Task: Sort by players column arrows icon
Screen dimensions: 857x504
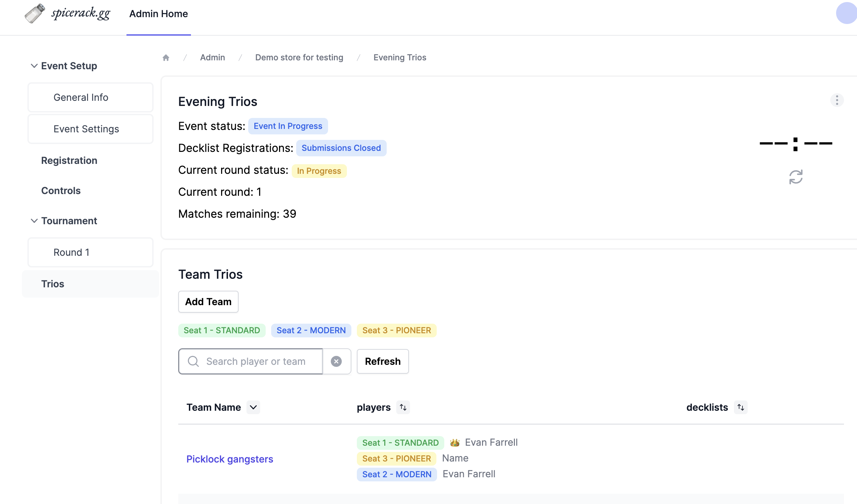Action: [x=403, y=407]
